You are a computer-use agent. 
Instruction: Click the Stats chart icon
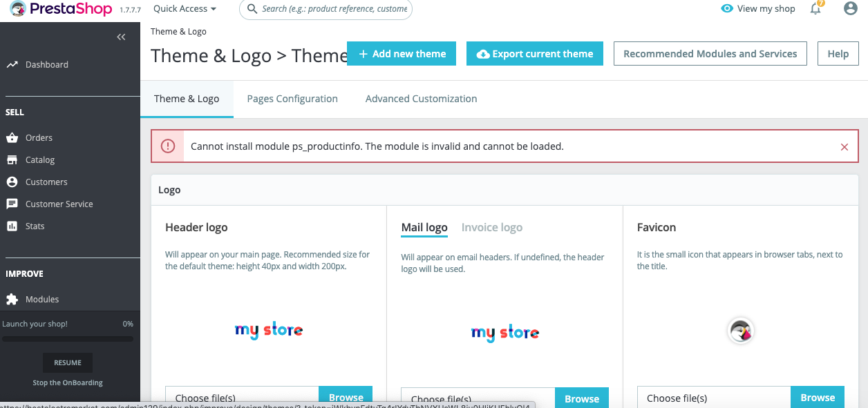pyautogui.click(x=12, y=226)
